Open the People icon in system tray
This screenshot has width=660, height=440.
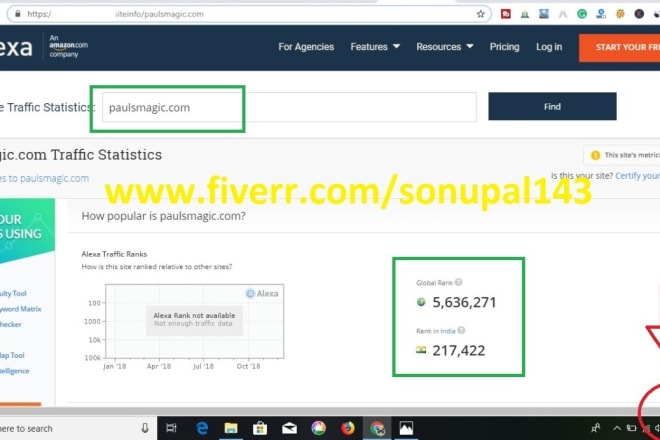click(595, 428)
